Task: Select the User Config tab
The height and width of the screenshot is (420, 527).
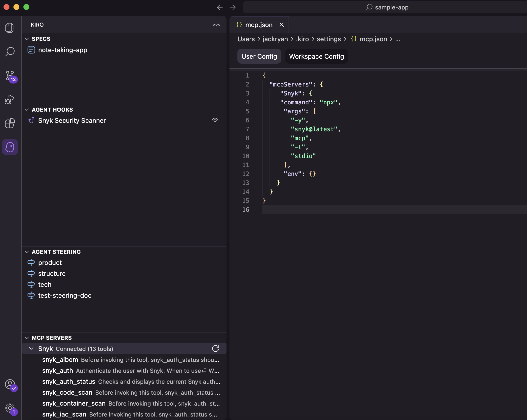Action: (259, 56)
